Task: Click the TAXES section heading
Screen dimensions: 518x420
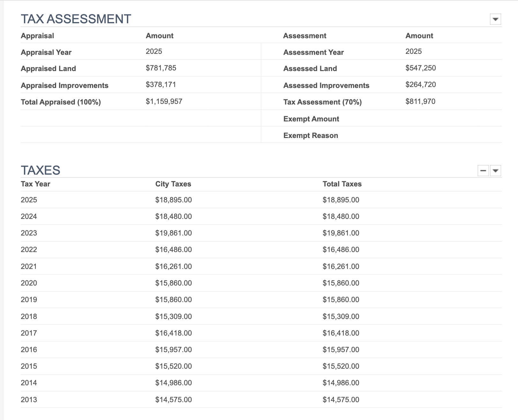Action: (41, 170)
